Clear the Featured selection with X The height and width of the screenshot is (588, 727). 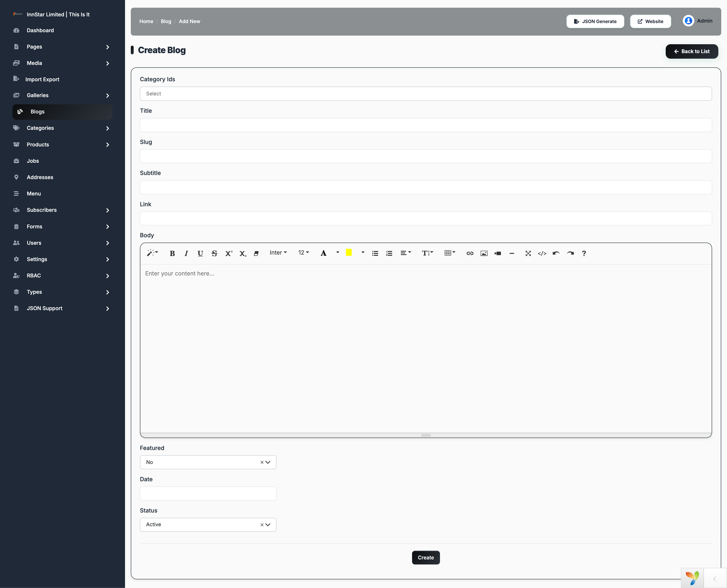pos(262,462)
